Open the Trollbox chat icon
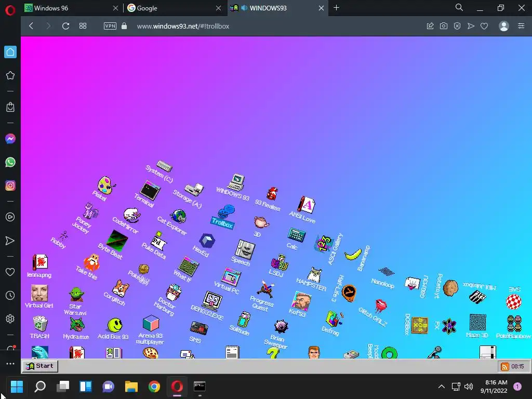Viewport: 532px width, 399px height. click(226, 212)
